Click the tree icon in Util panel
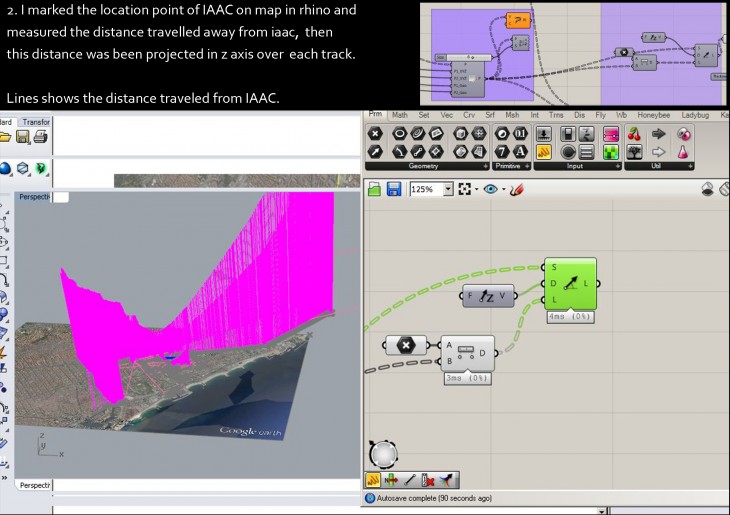Screen dimensions: 730x515 [634, 152]
